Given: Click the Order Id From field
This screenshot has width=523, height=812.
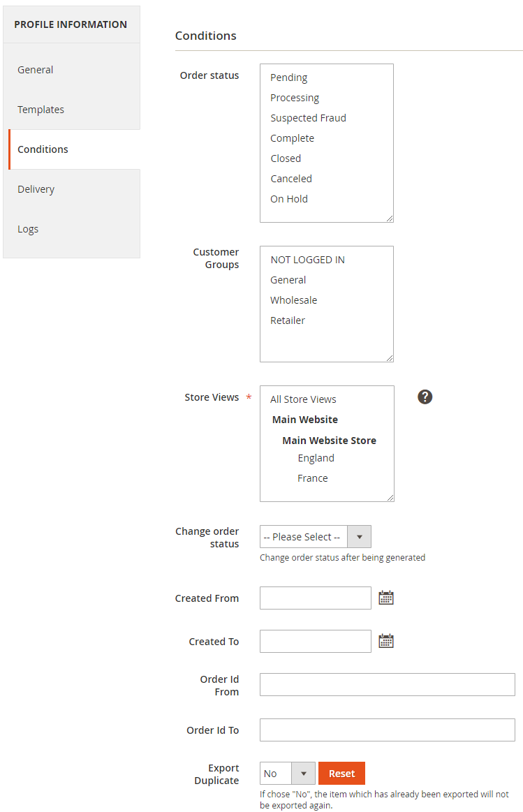Looking at the screenshot, I should [387, 685].
